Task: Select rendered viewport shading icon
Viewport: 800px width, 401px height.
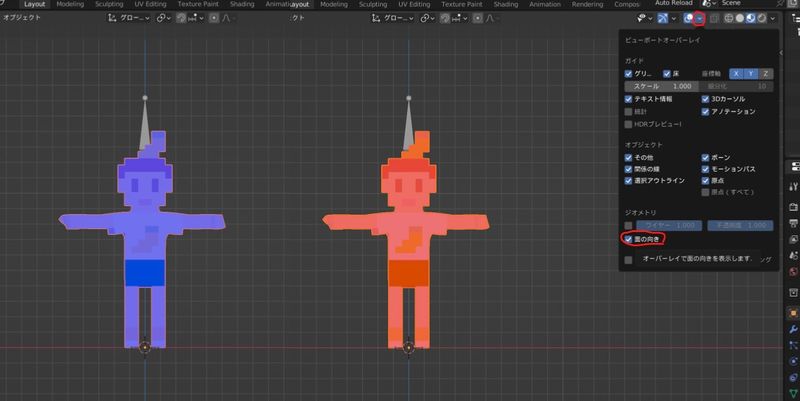Action: coord(762,18)
